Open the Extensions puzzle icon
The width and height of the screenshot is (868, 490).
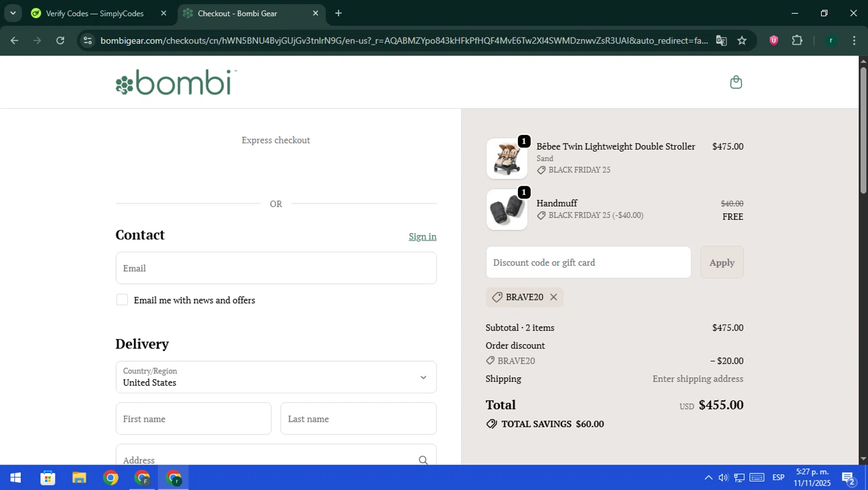click(x=797, y=40)
